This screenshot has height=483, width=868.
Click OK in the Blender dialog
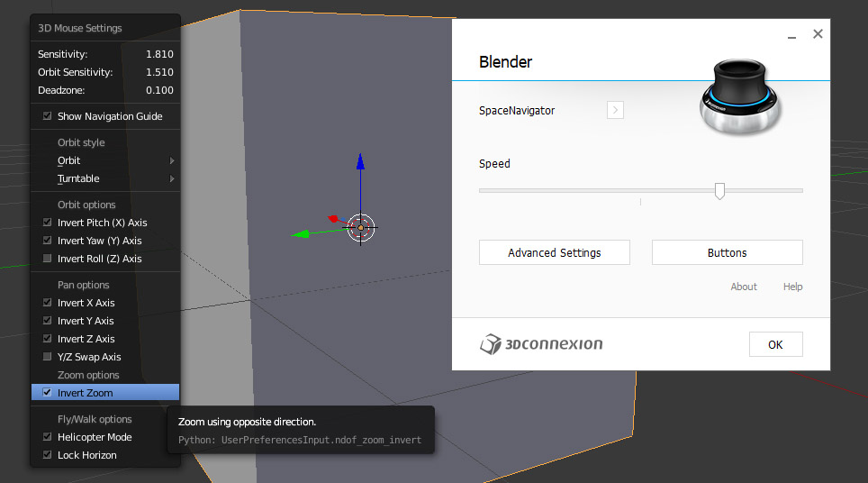(x=775, y=344)
